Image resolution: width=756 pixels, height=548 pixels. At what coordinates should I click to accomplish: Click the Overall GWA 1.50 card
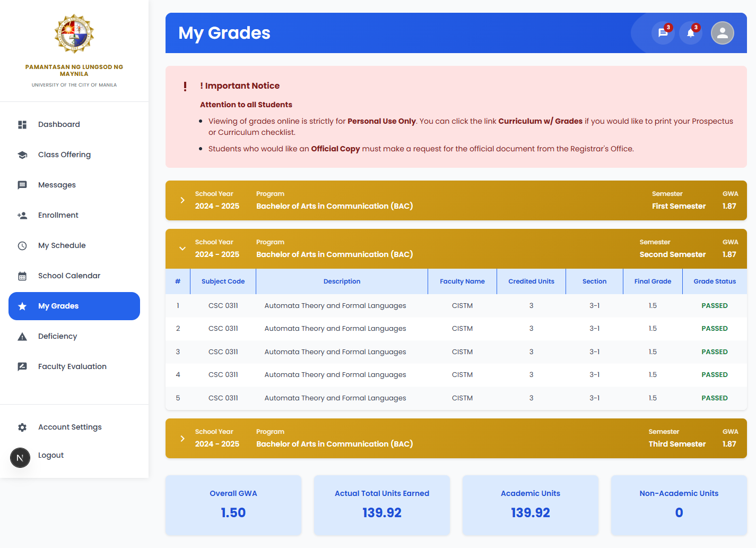point(233,505)
